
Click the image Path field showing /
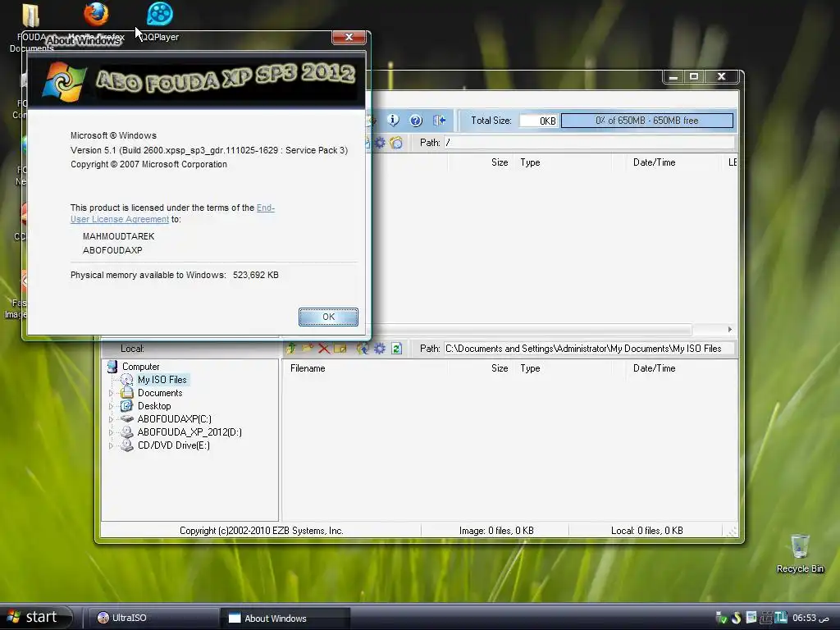[589, 143]
